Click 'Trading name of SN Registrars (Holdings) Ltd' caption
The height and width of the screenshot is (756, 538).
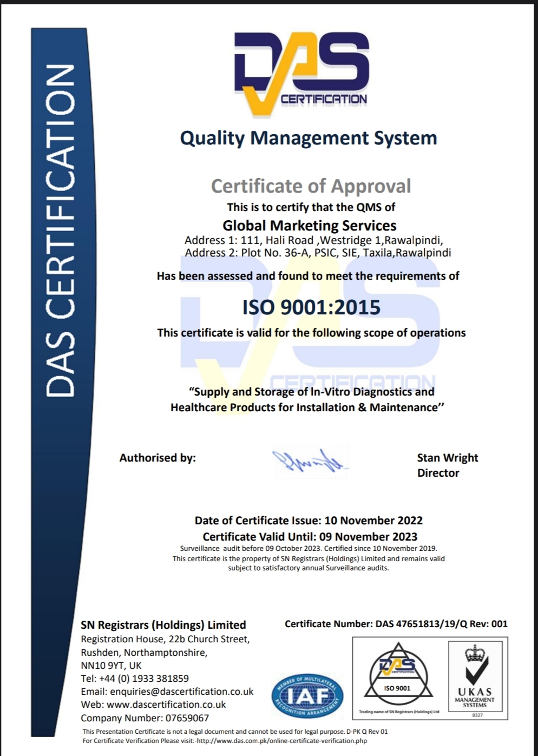pos(399,712)
